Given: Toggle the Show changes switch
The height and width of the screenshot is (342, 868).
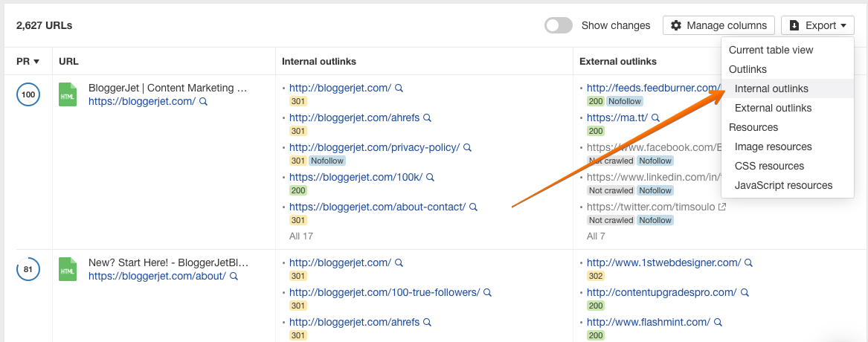Looking at the screenshot, I should (x=559, y=25).
